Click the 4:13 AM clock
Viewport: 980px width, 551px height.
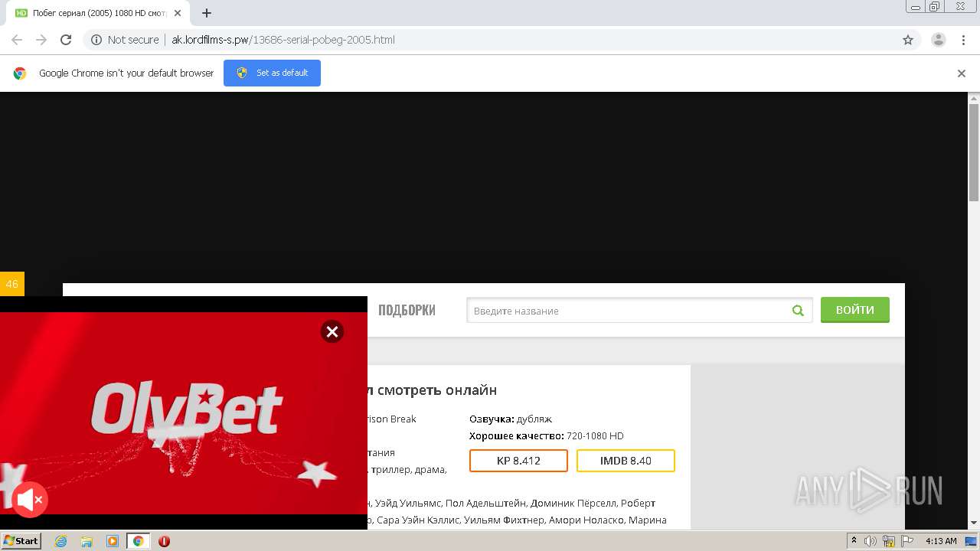(x=941, y=541)
